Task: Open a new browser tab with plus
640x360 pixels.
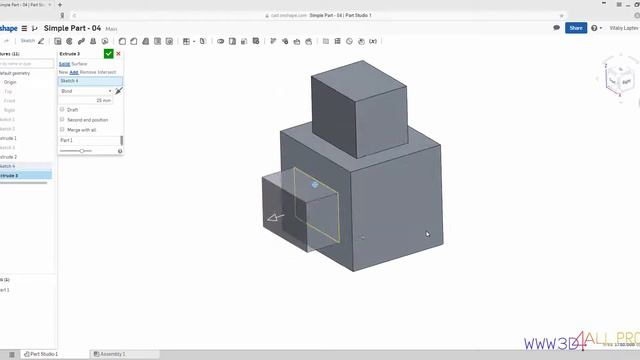Action: [60, 5]
